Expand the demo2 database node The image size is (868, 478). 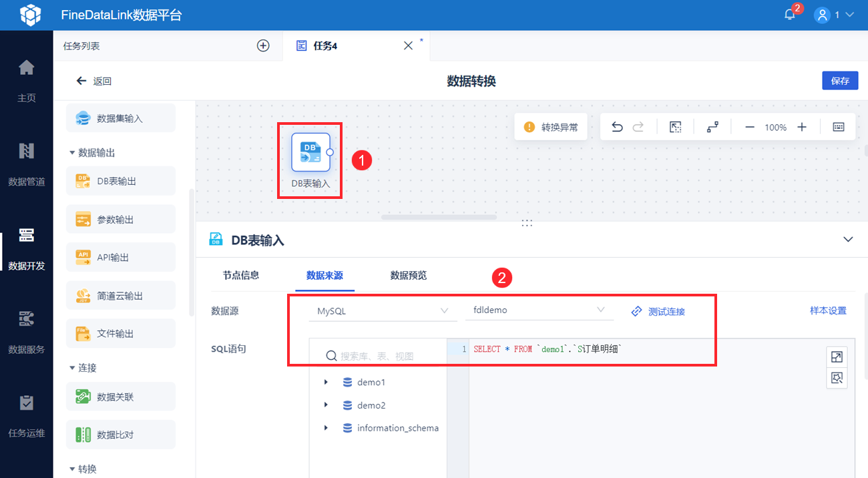[x=326, y=405]
